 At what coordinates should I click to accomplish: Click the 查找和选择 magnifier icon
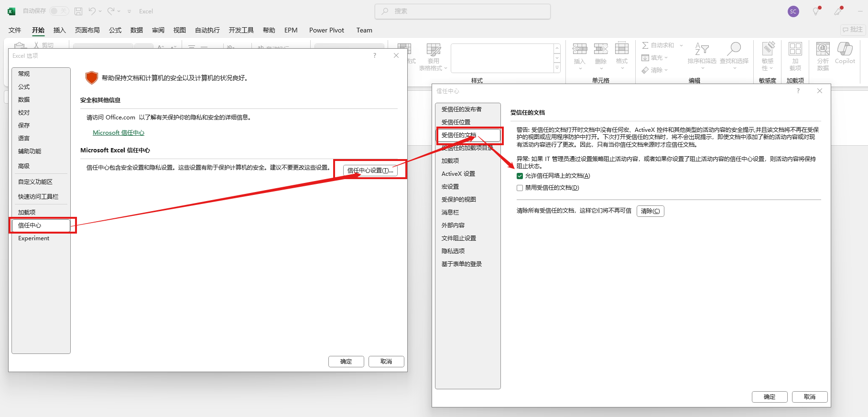(x=734, y=49)
